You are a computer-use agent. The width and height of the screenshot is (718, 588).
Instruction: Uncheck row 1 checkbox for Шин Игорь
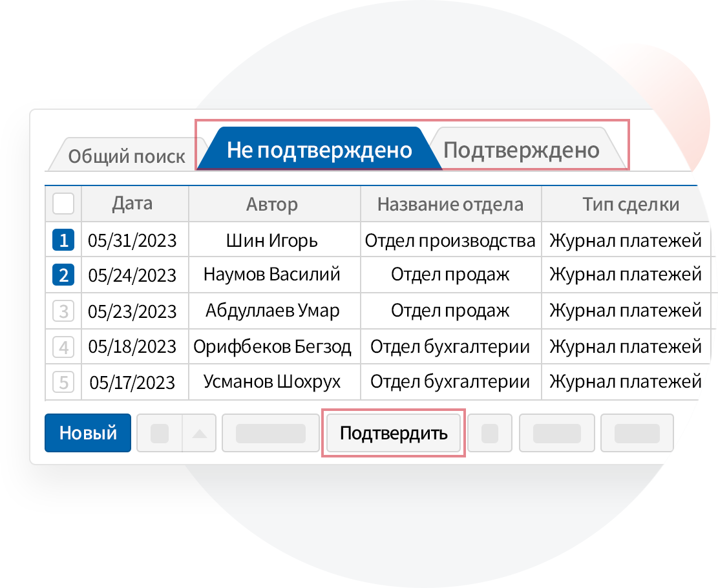pyautogui.click(x=63, y=241)
